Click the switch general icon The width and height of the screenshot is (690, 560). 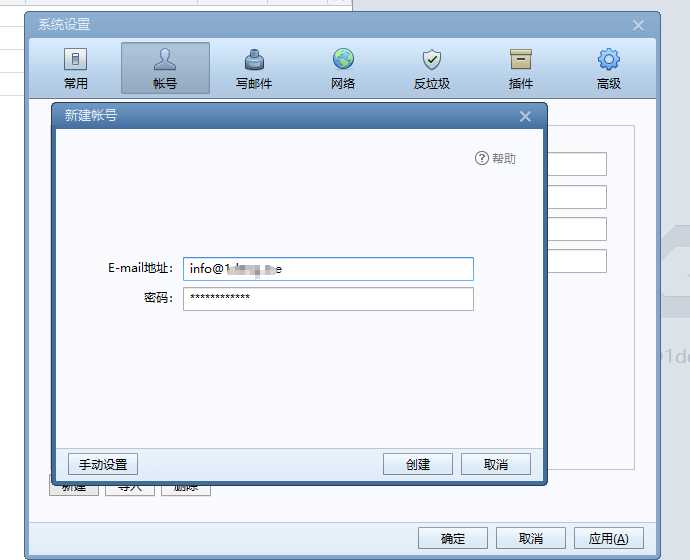tap(76, 59)
